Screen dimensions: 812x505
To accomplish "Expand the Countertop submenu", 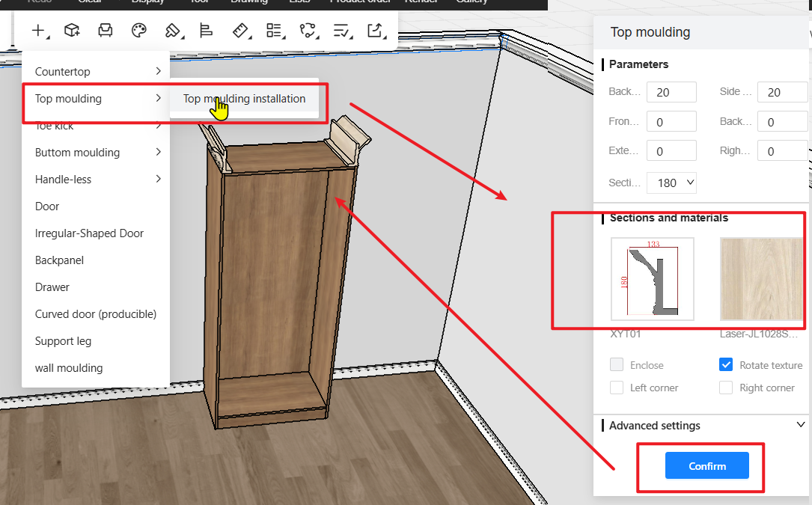I will coord(96,72).
